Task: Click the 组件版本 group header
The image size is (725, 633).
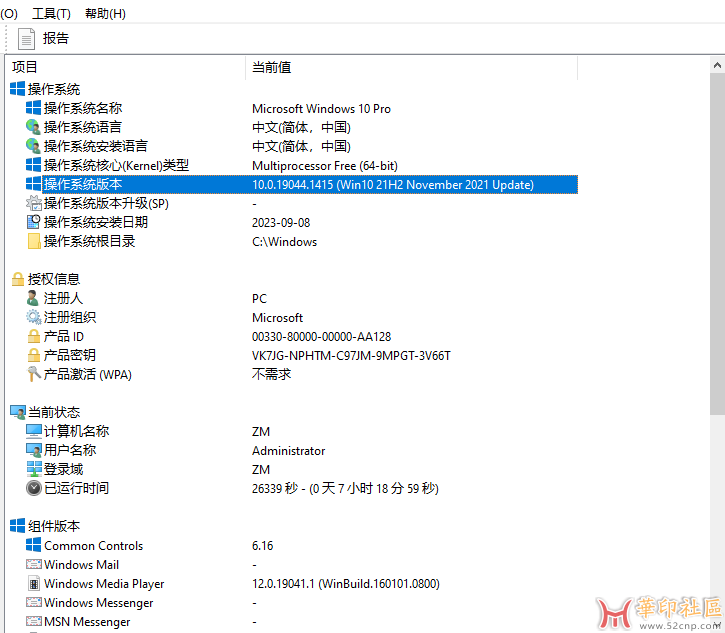Action: [54, 526]
